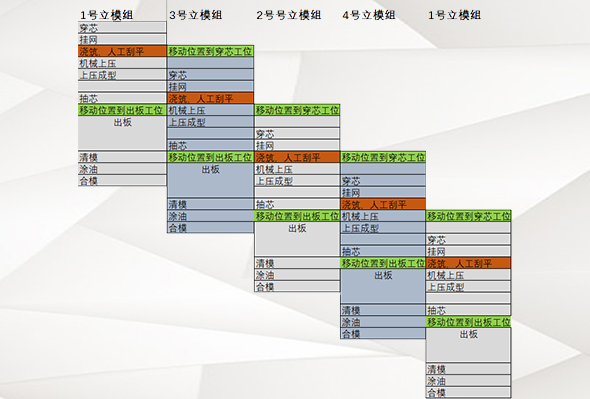Select orange 浇铸 cell in 2号 column
590x399 pixels.
pos(297,157)
